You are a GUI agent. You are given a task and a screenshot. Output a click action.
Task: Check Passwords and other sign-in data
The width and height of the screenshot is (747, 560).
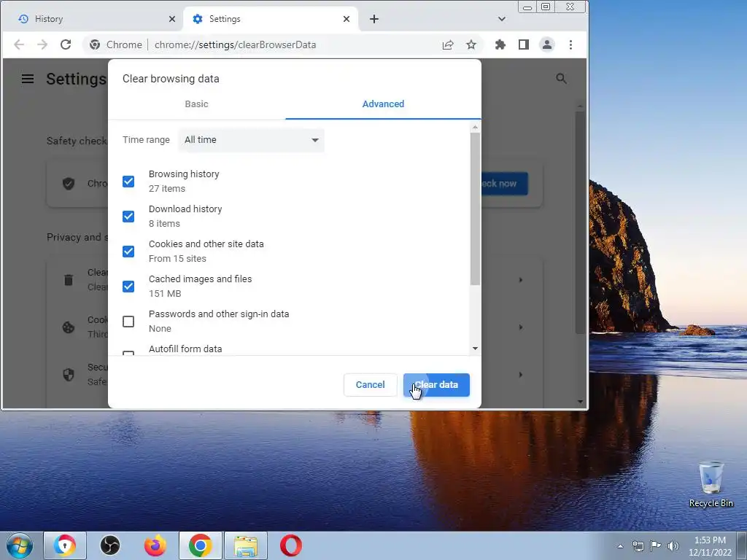click(128, 322)
